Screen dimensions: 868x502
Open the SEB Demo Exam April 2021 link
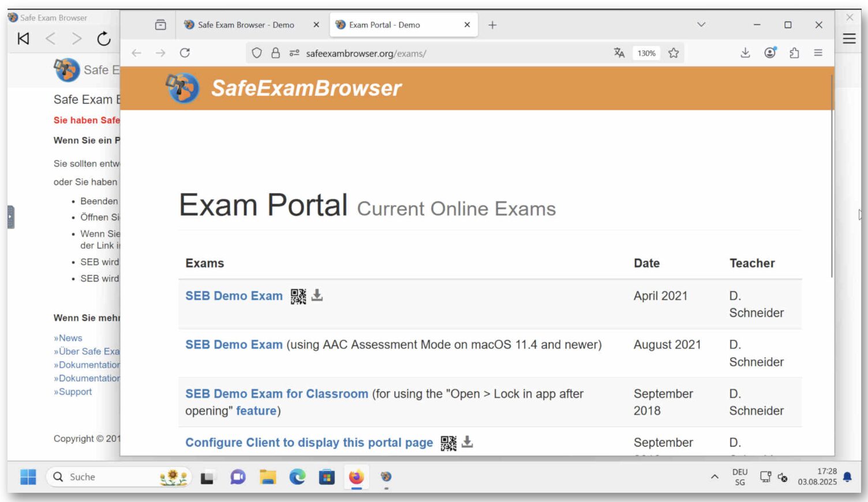pos(234,296)
